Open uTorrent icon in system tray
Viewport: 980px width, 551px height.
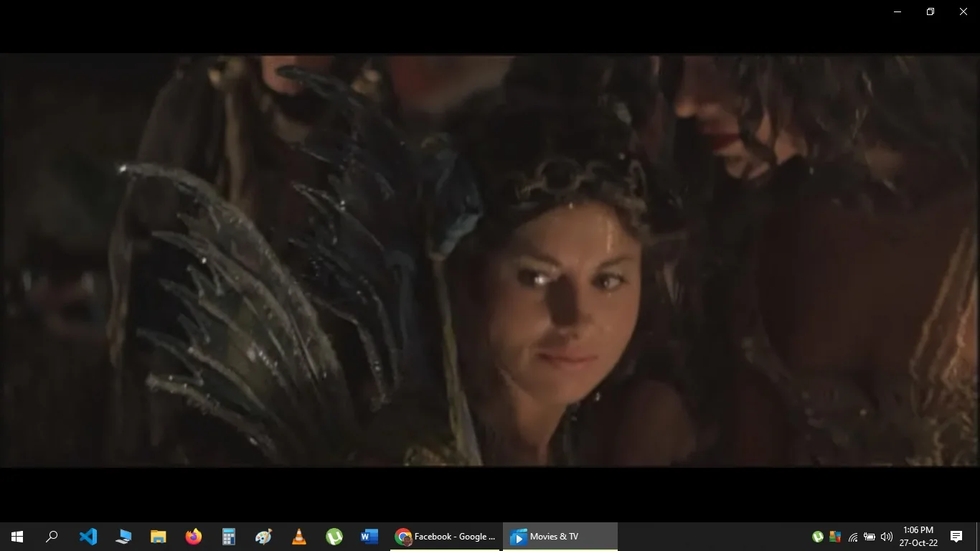pos(817,537)
